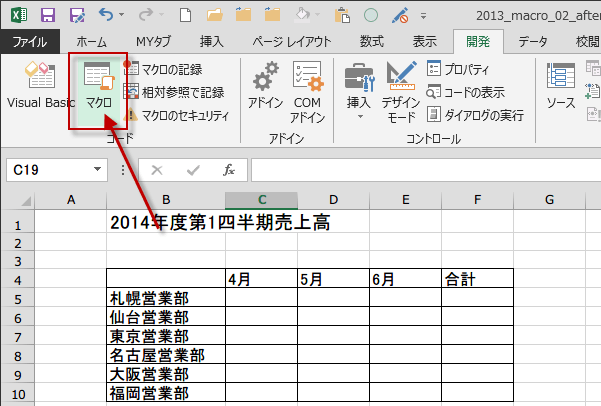Click the paint bucket fill color icon
Viewport: 601px width, 406px height.
point(302,15)
